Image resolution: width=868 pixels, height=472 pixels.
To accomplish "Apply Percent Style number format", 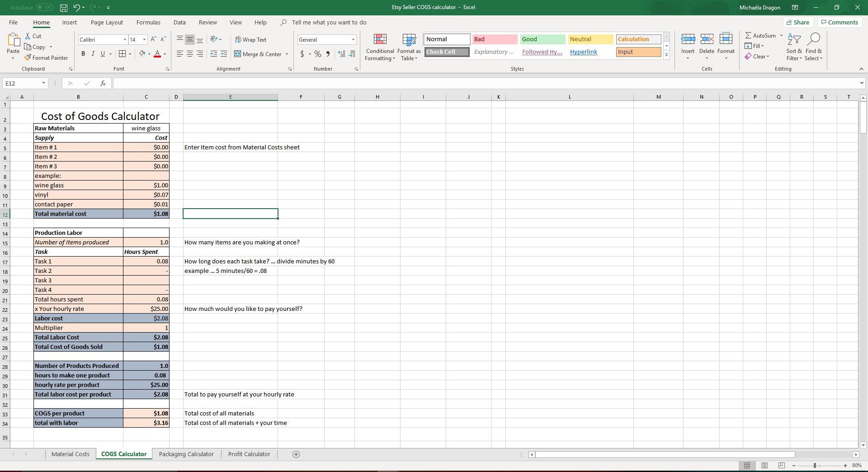I will pos(317,54).
